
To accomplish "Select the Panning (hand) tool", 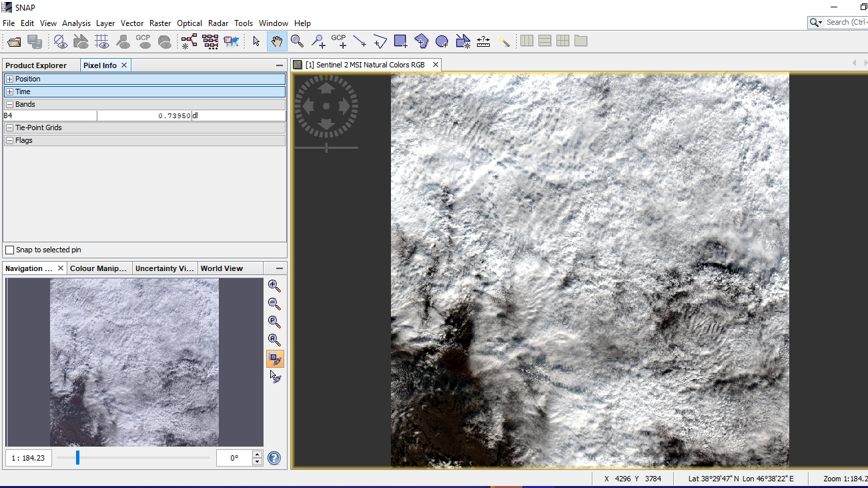I will pyautogui.click(x=277, y=41).
